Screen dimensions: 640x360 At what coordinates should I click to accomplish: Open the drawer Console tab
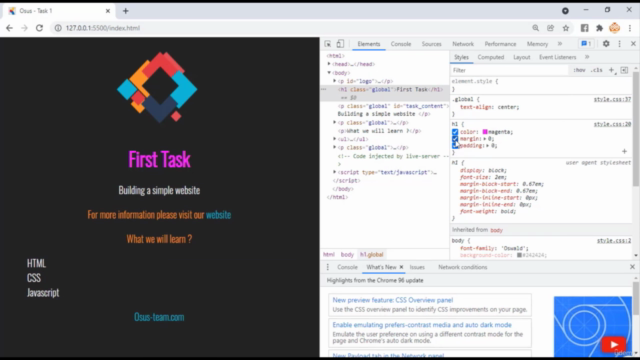tap(347, 267)
